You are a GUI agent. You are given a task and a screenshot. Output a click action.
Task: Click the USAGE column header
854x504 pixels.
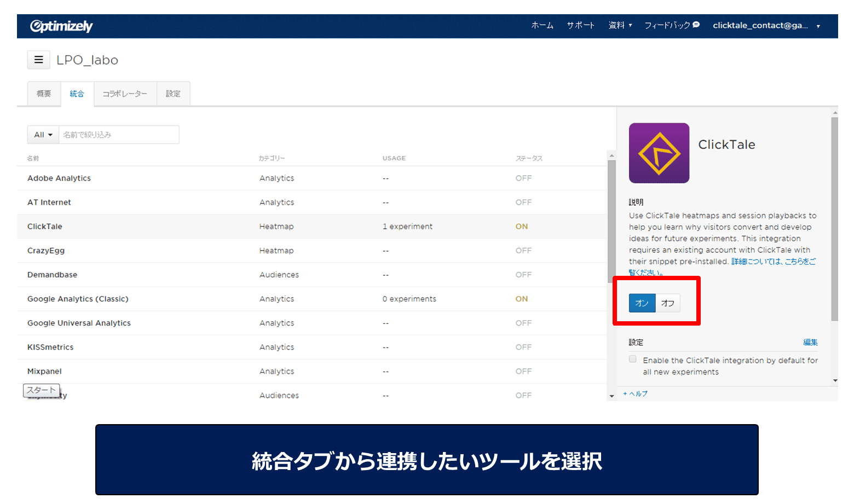tap(394, 158)
